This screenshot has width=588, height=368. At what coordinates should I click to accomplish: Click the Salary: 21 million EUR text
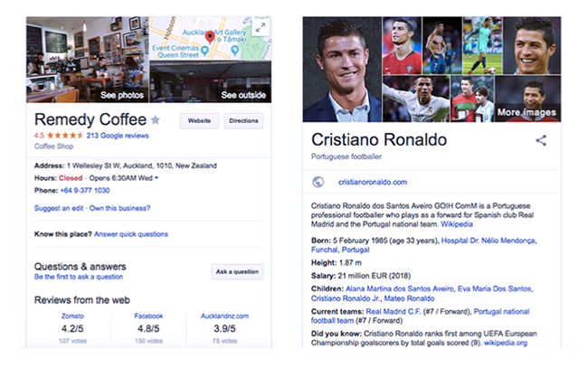click(x=361, y=276)
